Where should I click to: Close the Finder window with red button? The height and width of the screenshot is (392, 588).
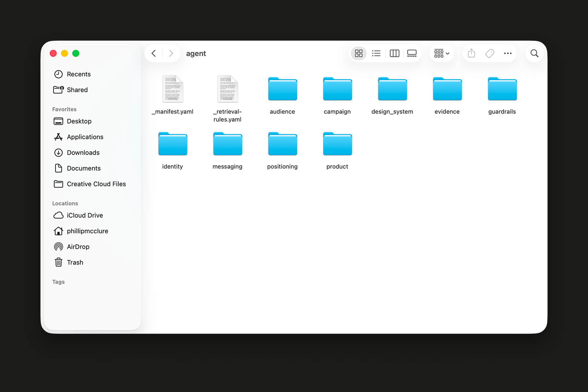[53, 54]
